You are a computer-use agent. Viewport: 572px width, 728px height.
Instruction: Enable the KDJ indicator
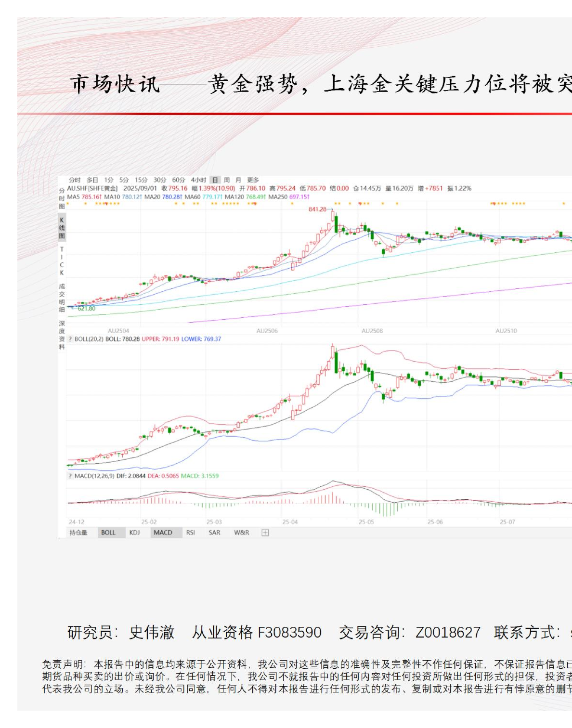134,533
